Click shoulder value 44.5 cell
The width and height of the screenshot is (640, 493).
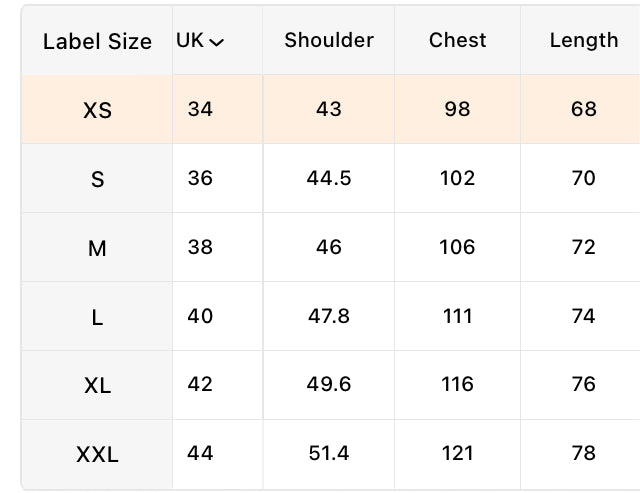click(329, 178)
